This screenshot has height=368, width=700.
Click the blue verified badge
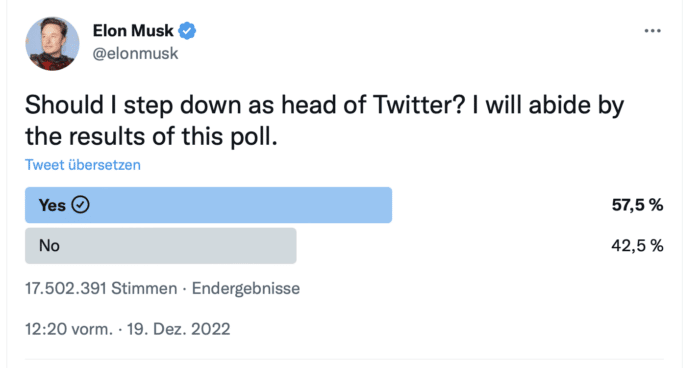point(187,31)
